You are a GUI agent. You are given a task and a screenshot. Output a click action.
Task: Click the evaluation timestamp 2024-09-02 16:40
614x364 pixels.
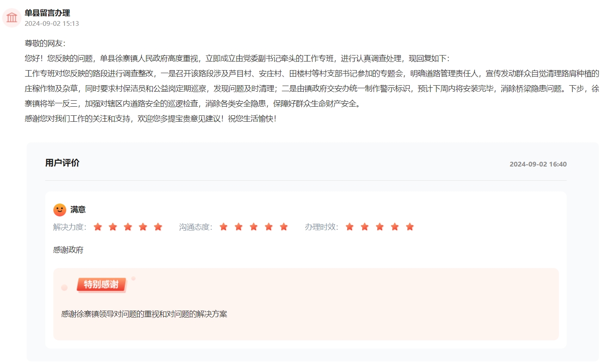tap(538, 164)
